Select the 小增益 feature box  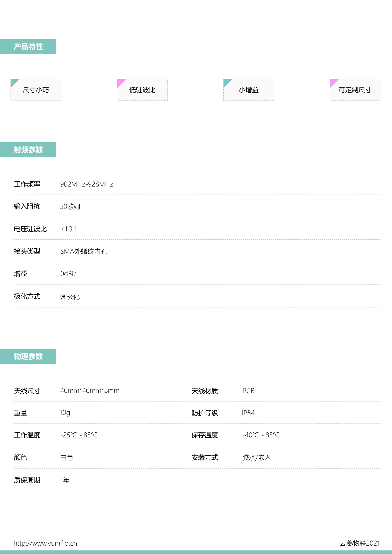pyautogui.click(x=249, y=90)
